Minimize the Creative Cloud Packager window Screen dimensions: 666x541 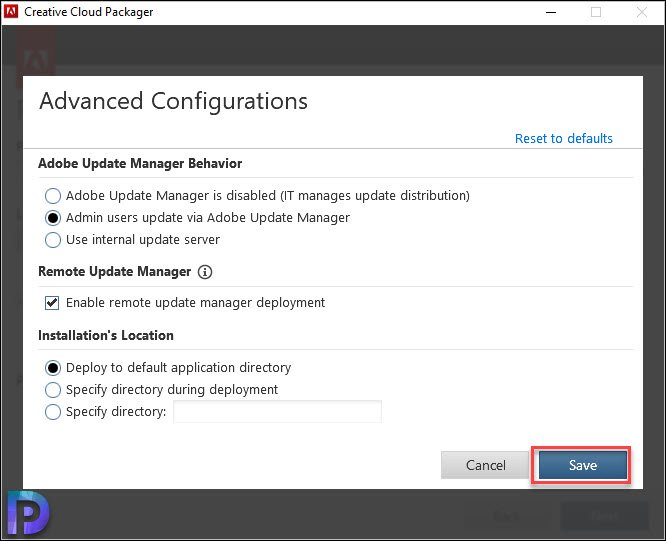pyautogui.click(x=551, y=12)
